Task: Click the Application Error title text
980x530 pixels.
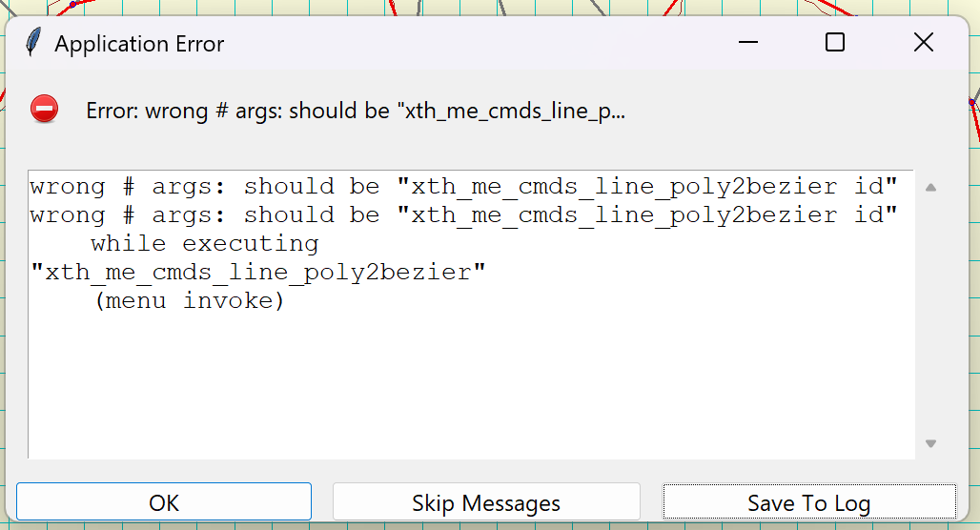Action: 139,44
